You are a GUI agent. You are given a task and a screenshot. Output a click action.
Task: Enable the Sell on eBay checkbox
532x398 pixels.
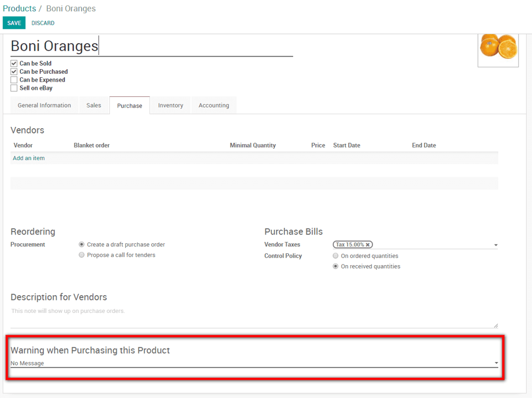(14, 88)
